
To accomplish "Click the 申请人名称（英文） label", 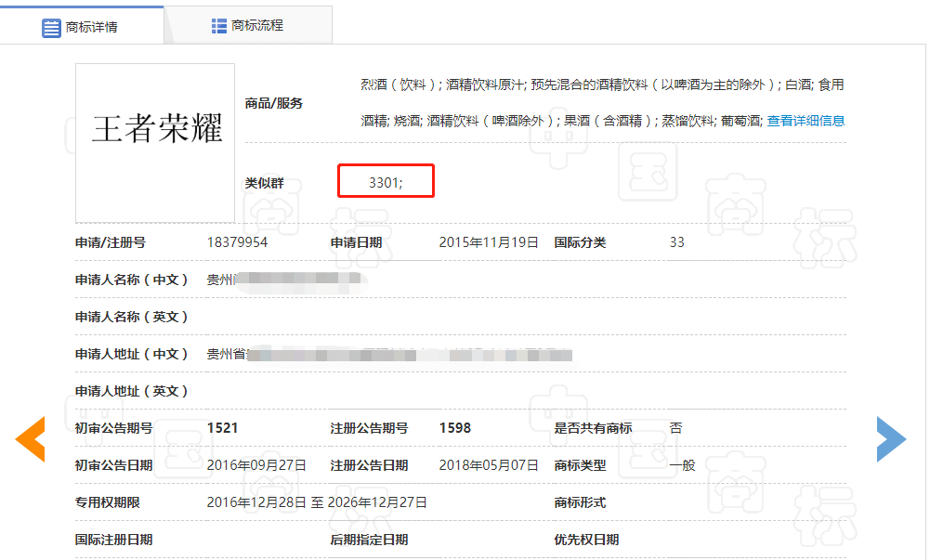I will tap(132, 317).
